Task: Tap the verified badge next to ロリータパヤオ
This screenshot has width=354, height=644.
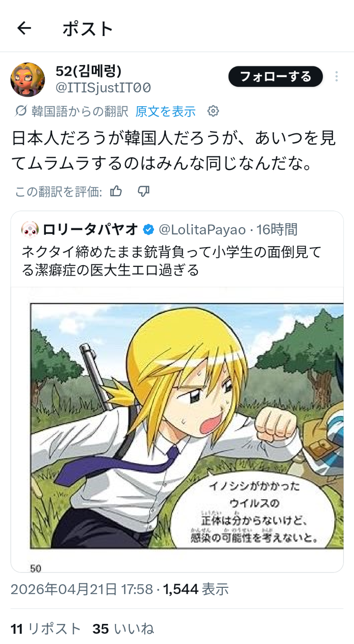Action: (x=148, y=230)
